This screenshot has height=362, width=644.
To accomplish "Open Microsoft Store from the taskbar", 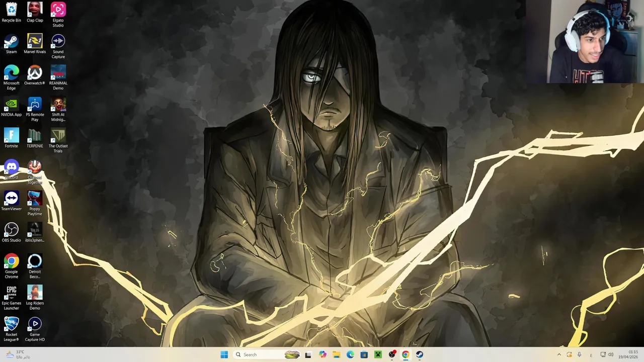I will click(x=364, y=354).
